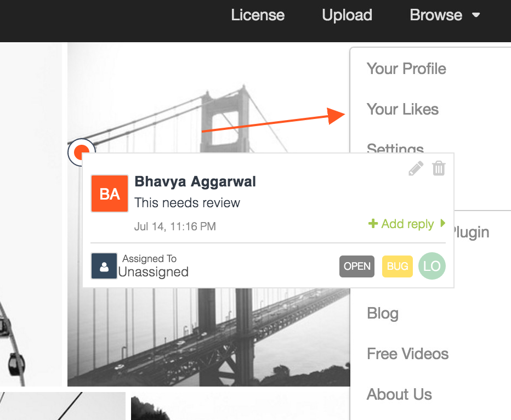511x420 pixels.
Task: Select Bhavya Aggarwal's BA avatar
Action: pyautogui.click(x=109, y=193)
